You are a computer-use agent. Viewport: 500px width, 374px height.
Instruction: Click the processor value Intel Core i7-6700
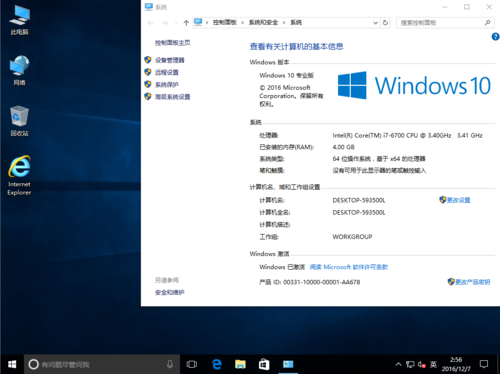pyautogui.click(x=407, y=135)
